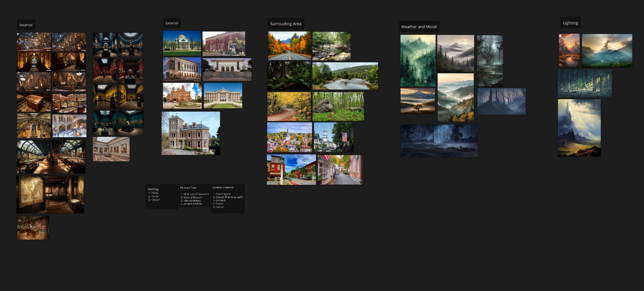Select the Surrouding Area heading label
Viewport: 644px width, 291px height.
pos(286,24)
